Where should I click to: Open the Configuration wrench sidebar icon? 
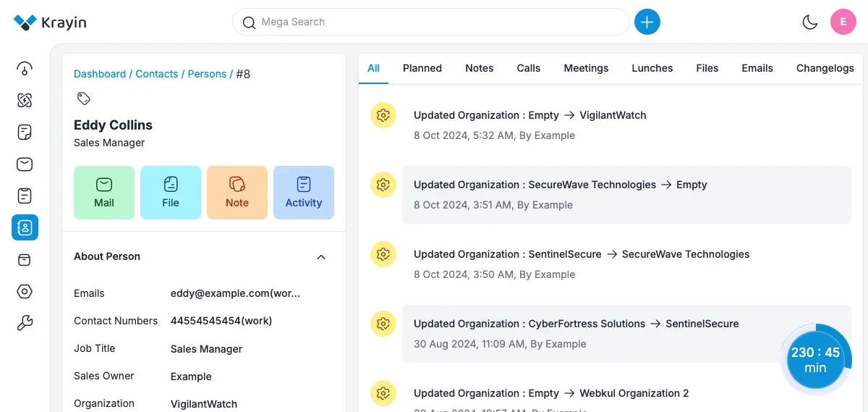25,324
